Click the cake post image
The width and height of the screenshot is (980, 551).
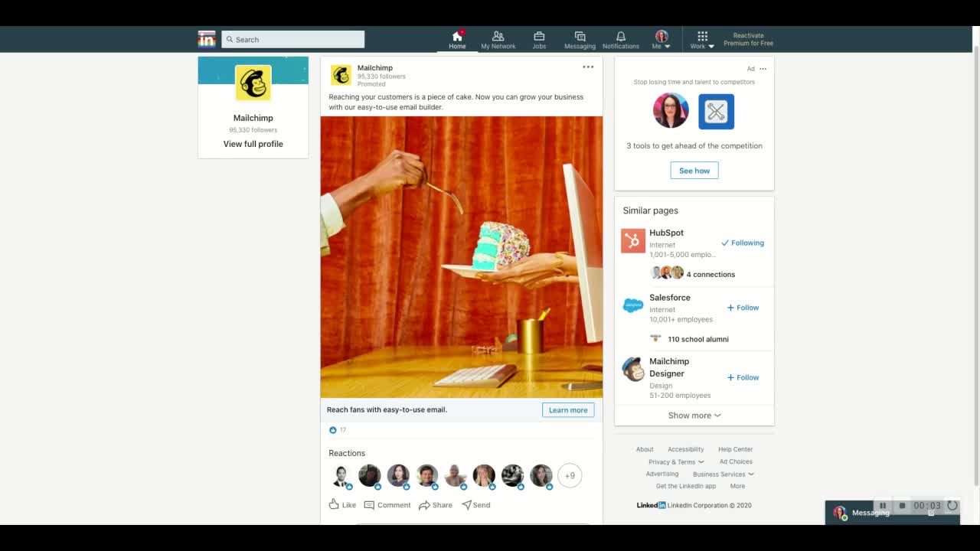[462, 257]
